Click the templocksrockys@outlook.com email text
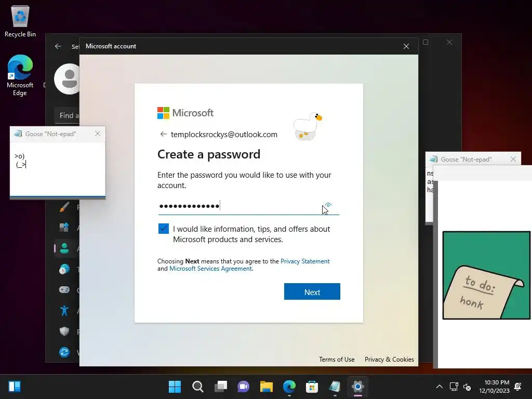Image resolution: width=532 pixels, height=399 pixels. pos(224,135)
